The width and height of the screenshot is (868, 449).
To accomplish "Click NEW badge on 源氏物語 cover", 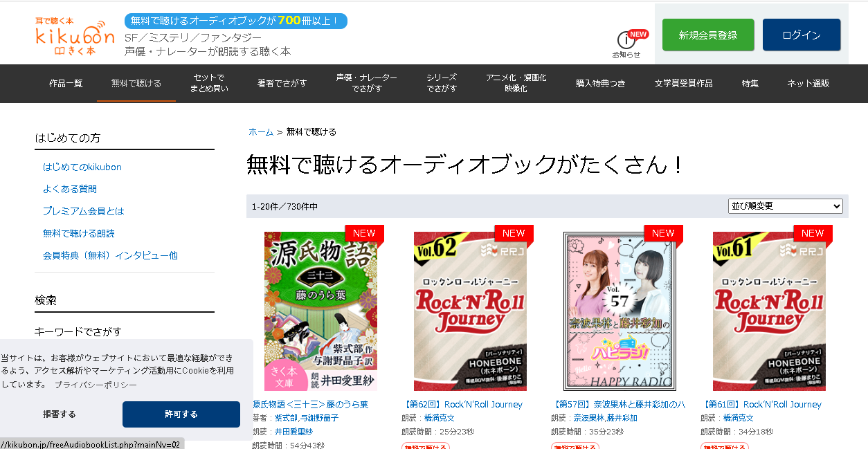I will (364, 233).
